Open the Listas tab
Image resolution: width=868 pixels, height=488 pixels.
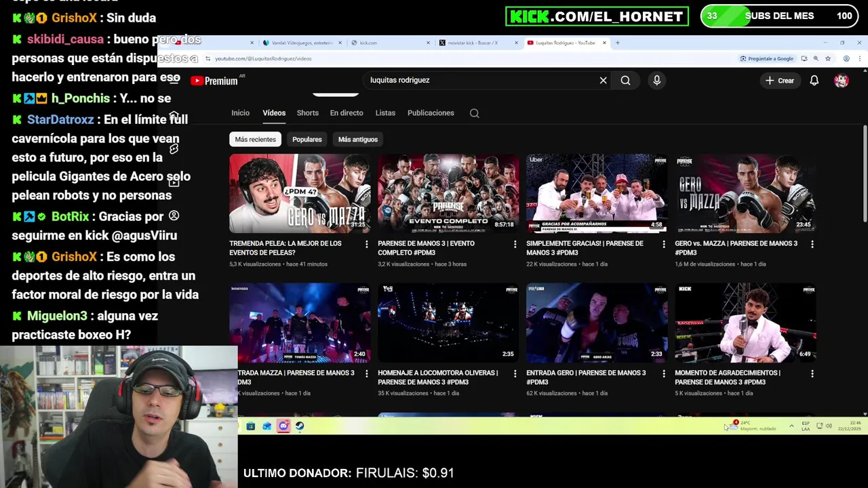click(x=385, y=113)
